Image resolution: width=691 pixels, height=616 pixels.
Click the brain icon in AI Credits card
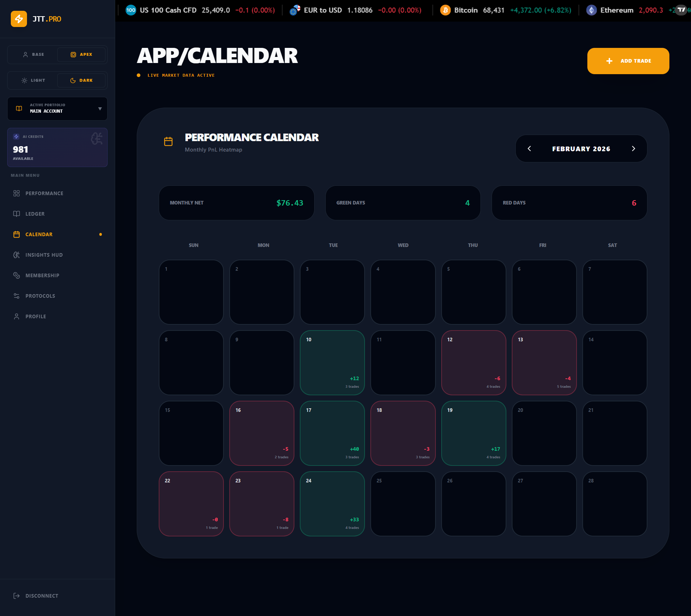(x=96, y=139)
